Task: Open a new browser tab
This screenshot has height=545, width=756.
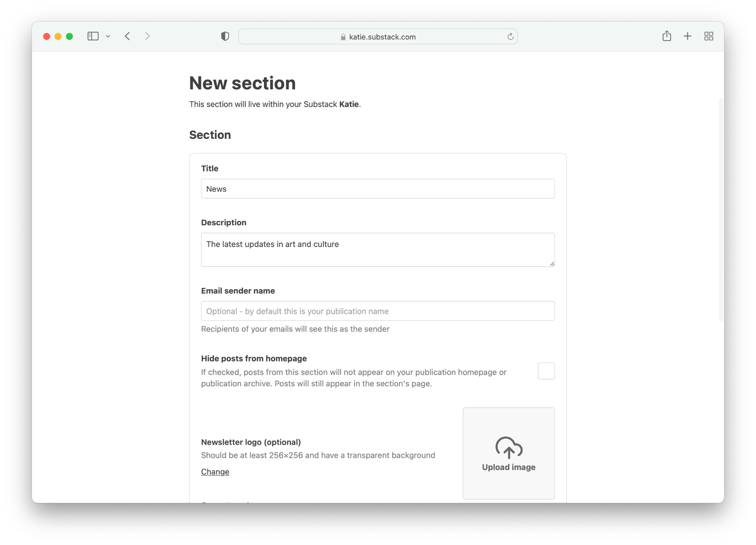Action: tap(687, 36)
